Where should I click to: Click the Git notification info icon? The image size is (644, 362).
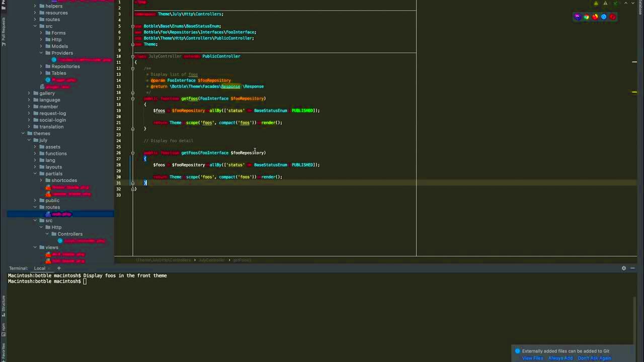517,351
